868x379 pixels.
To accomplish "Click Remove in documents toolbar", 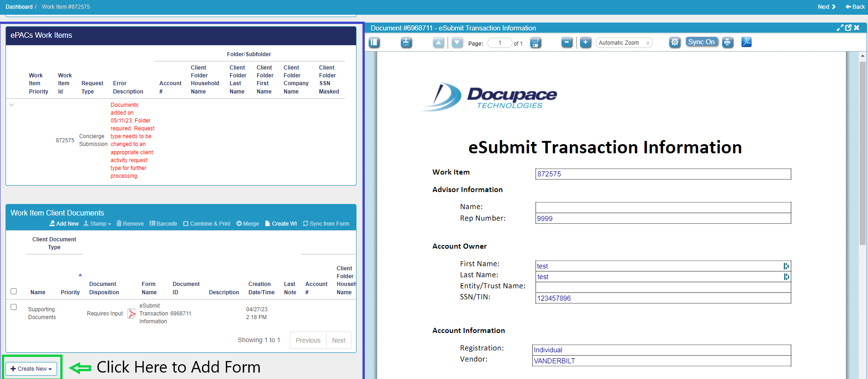I will coord(130,224).
